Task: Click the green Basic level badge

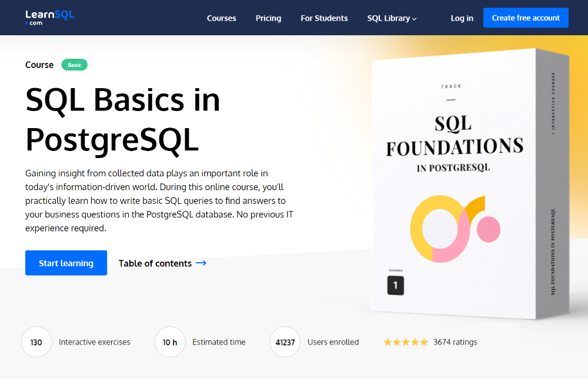Action: (74, 65)
